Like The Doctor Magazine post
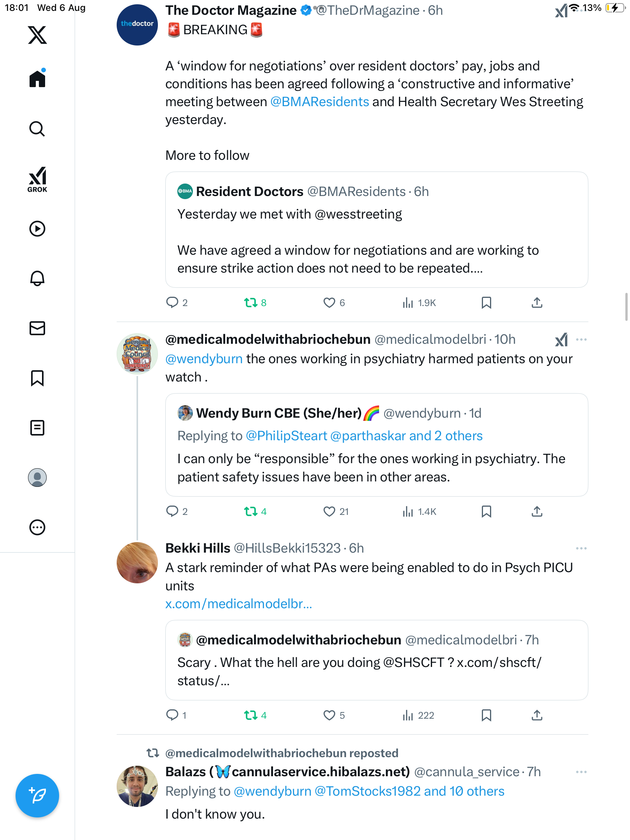The width and height of the screenshot is (630, 840). coord(329,303)
